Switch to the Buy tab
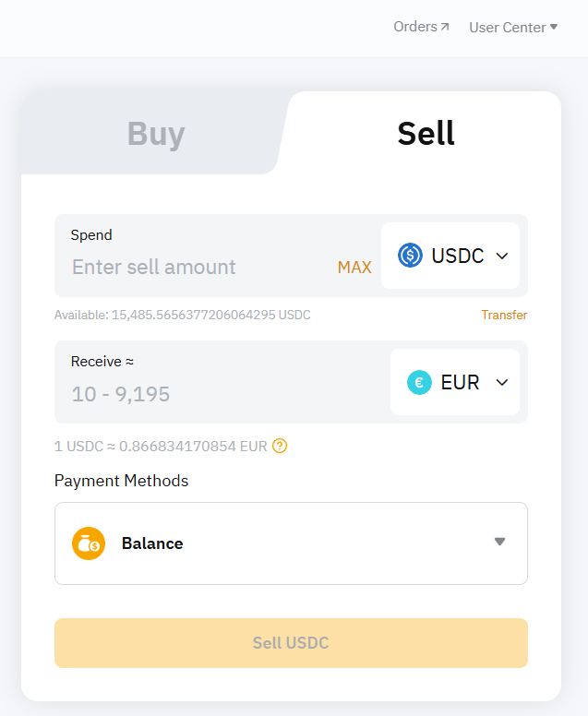Screen dimensions: 588x716 [155, 134]
